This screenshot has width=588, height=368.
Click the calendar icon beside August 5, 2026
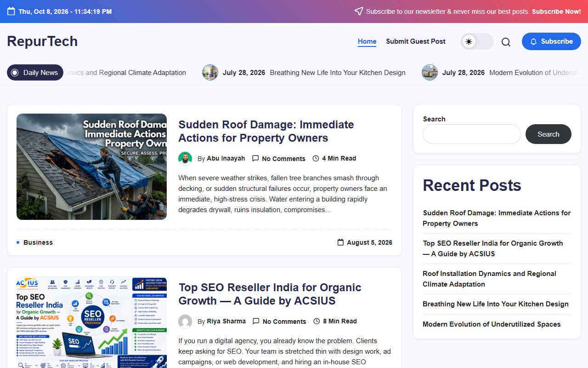coord(340,242)
